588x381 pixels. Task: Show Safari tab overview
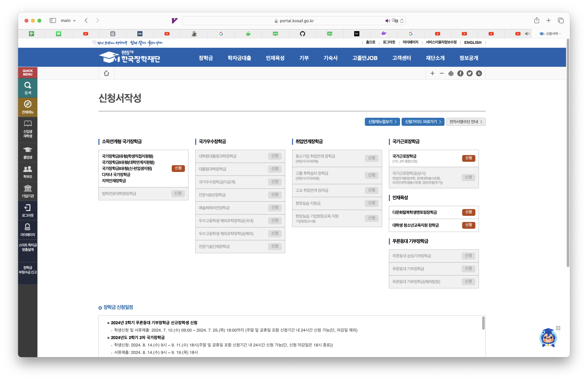[x=561, y=20]
